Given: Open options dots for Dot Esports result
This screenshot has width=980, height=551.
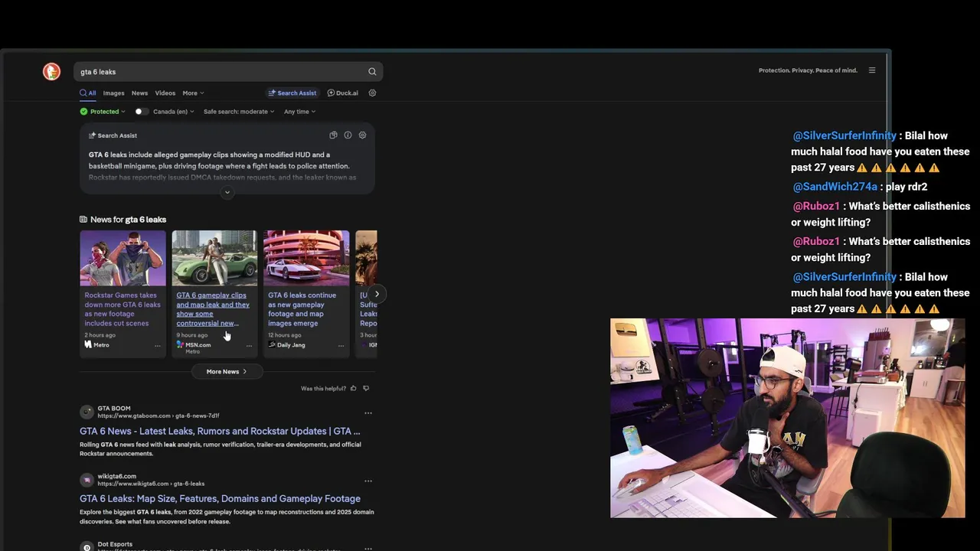Looking at the screenshot, I should point(368,548).
